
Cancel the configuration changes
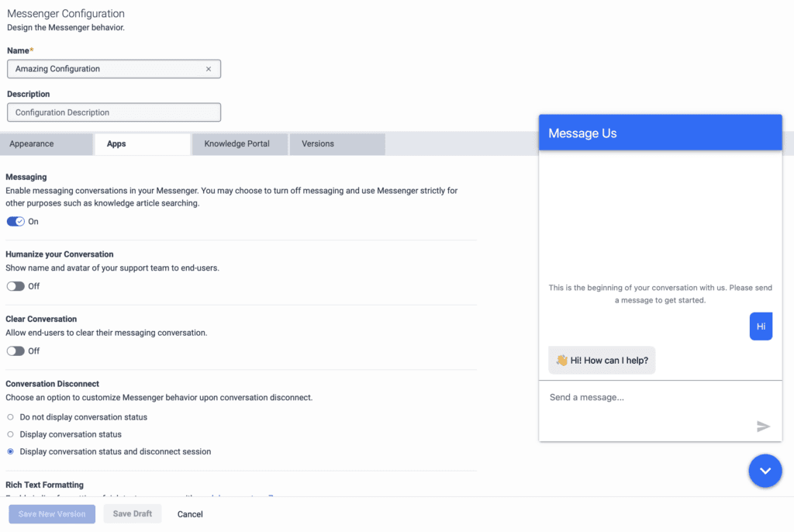[x=189, y=513]
